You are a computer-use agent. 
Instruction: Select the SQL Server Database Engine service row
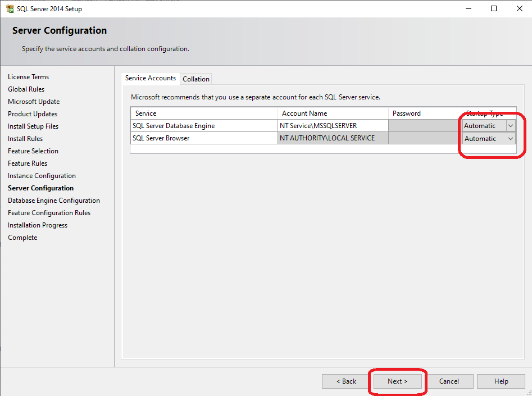[204, 126]
